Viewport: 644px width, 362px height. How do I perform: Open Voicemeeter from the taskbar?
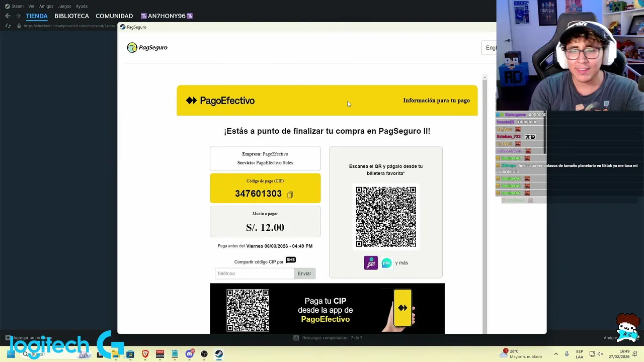160,354
